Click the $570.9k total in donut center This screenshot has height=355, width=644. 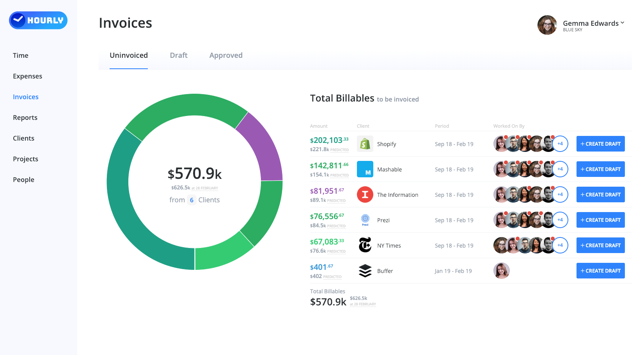click(x=195, y=173)
